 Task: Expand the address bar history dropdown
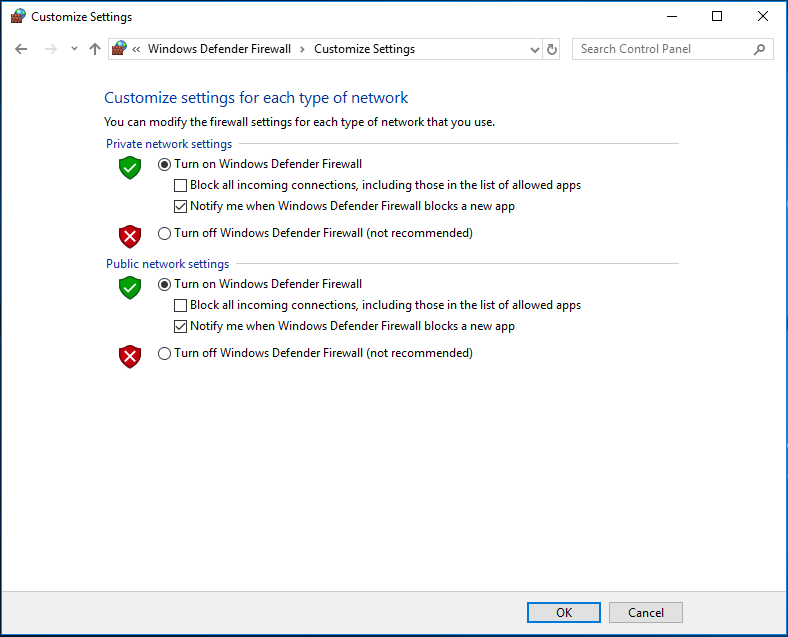534,49
